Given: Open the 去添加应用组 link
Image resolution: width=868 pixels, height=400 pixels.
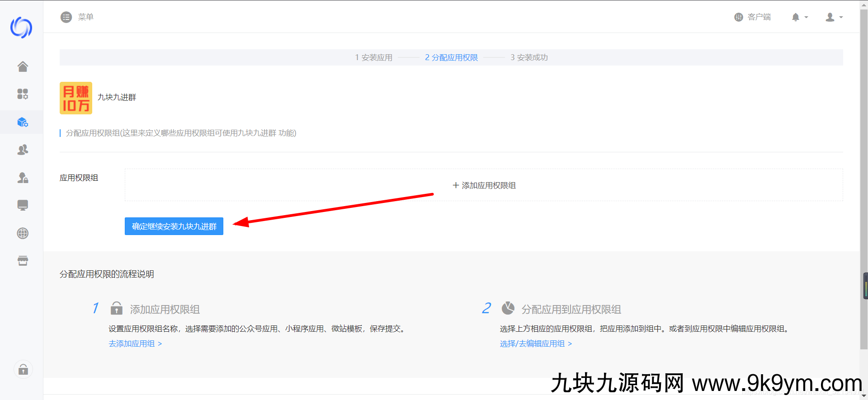Looking at the screenshot, I should coord(135,344).
